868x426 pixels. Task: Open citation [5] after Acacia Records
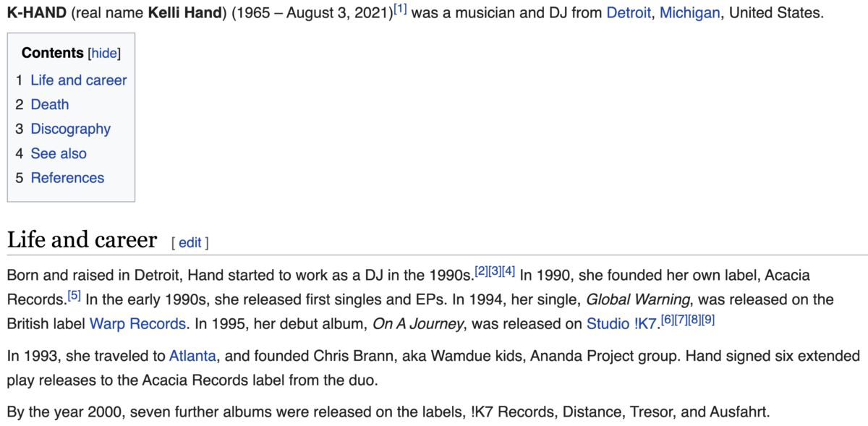tap(74, 295)
